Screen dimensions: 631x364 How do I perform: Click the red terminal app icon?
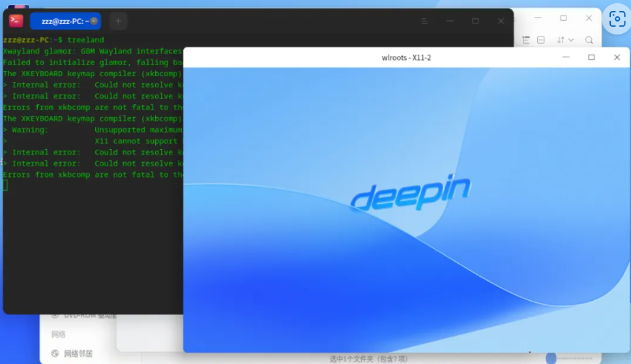[x=16, y=21]
